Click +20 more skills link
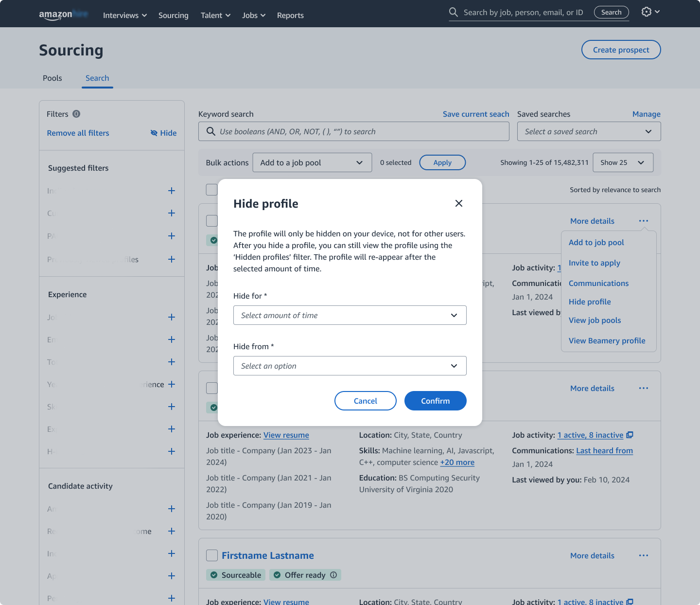Viewport: 700px width, 605px height. (457, 462)
